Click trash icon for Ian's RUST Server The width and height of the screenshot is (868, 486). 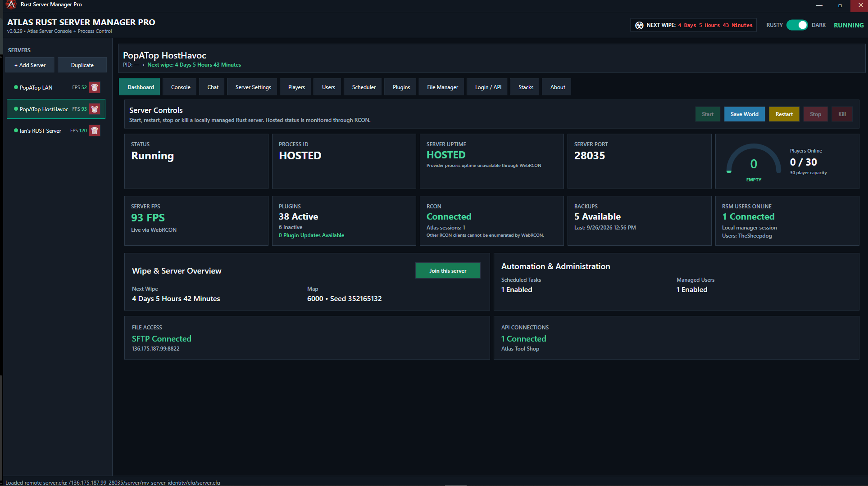(x=95, y=130)
